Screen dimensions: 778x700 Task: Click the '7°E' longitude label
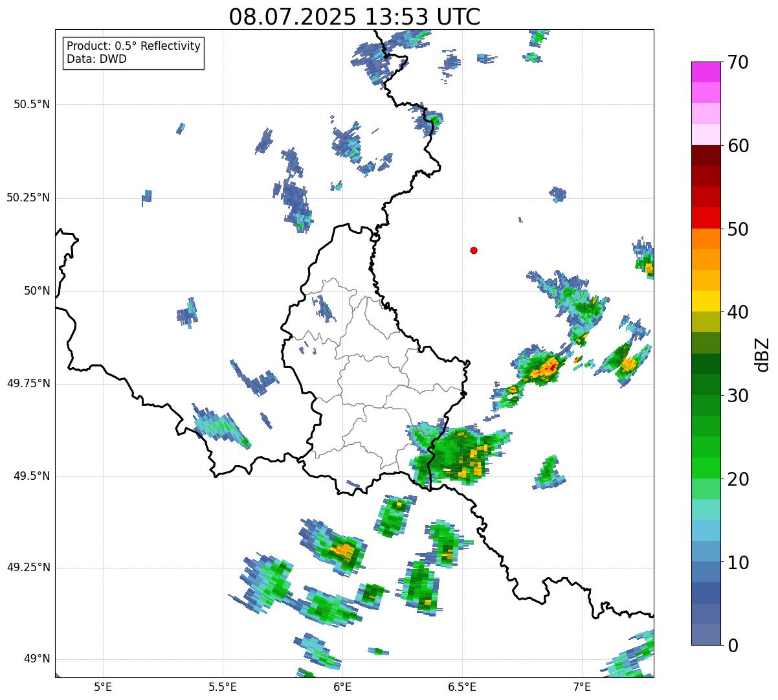pyautogui.click(x=582, y=686)
